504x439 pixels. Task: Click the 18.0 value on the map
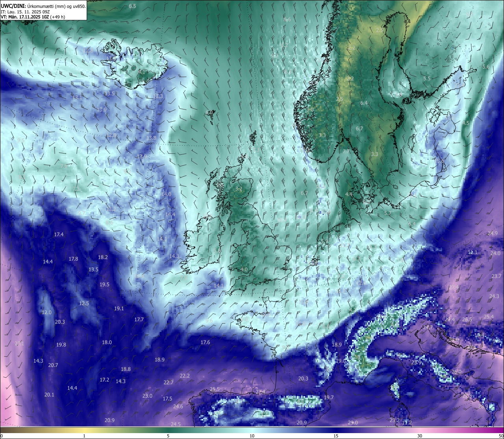107,342
